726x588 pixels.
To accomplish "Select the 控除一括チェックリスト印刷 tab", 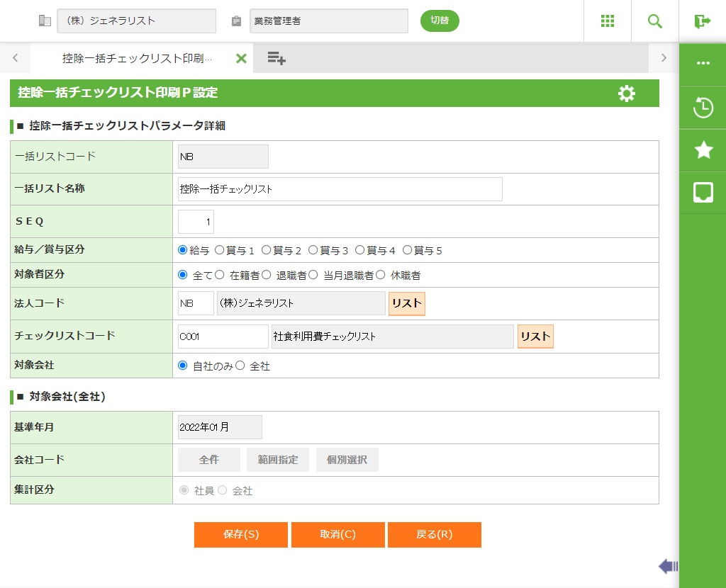I will tap(136, 59).
